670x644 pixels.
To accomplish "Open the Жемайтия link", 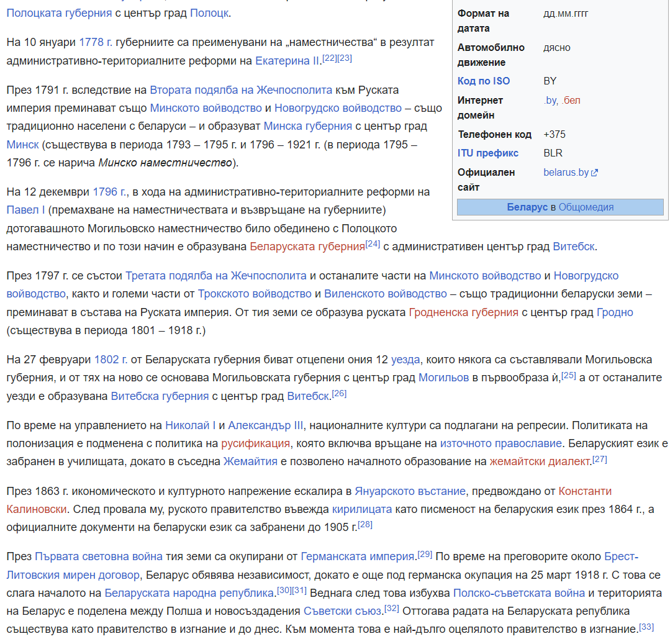I will pyautogui.click(x=250, y=461).
